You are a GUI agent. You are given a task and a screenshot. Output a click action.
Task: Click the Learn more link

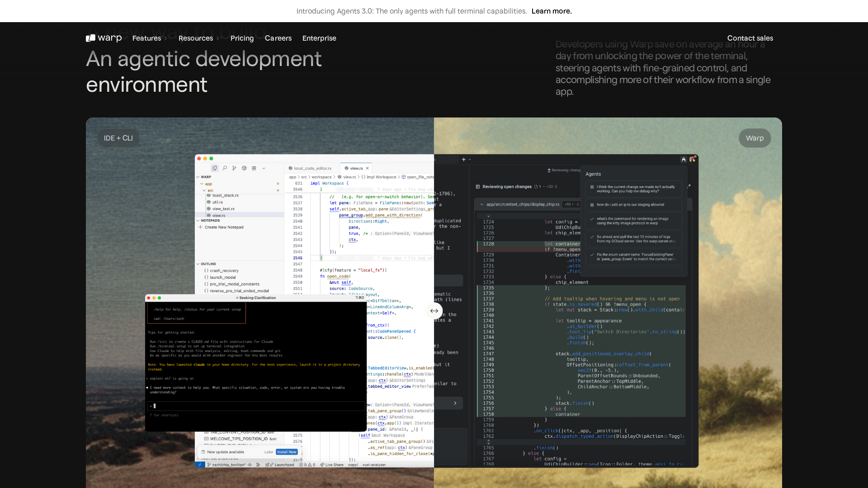point(552,11)
